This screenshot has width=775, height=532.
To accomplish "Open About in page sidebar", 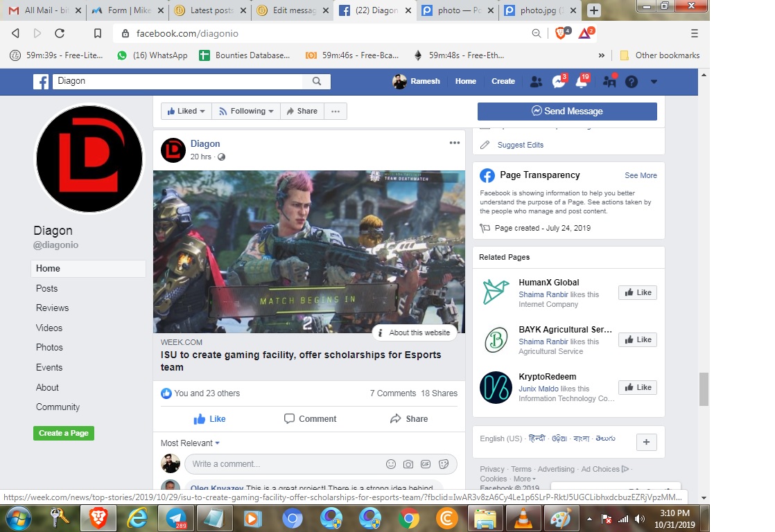I will point(47,387).
